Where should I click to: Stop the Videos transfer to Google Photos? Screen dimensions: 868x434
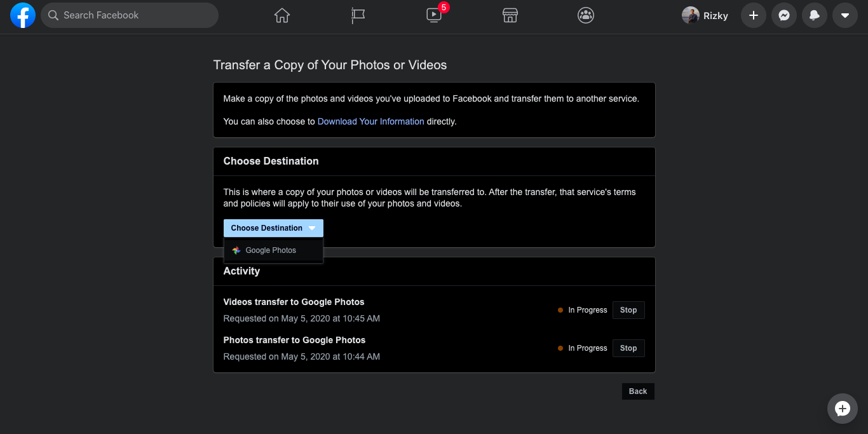click(628, 310)
